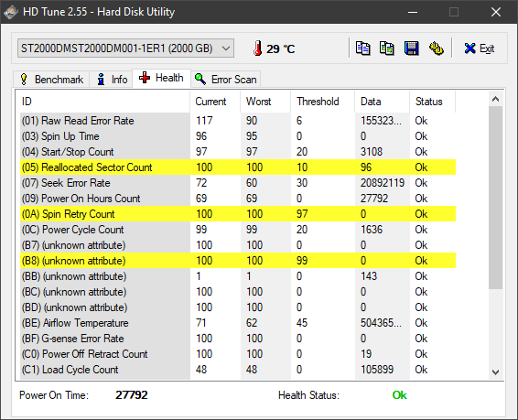This screenshot has height=420, width=518.
Task: Click the Exit button
Action: [479, 48]
